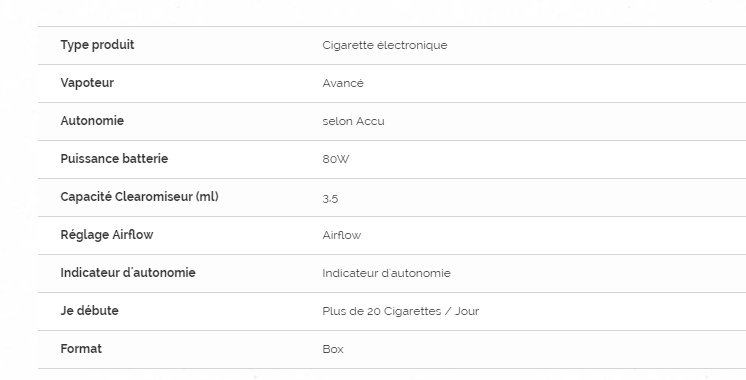Click the Puissance batterie label
The image size is (746, 380).
114,159
